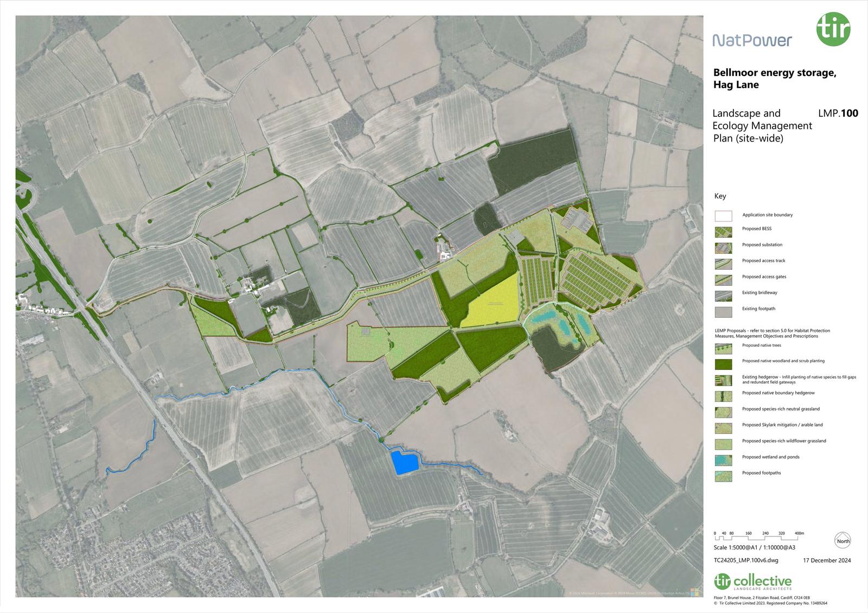This screenshot has height=613, width=868.
Task: Click the Proposed Skylark mitigation legend swatch
Action: (723, 428)
